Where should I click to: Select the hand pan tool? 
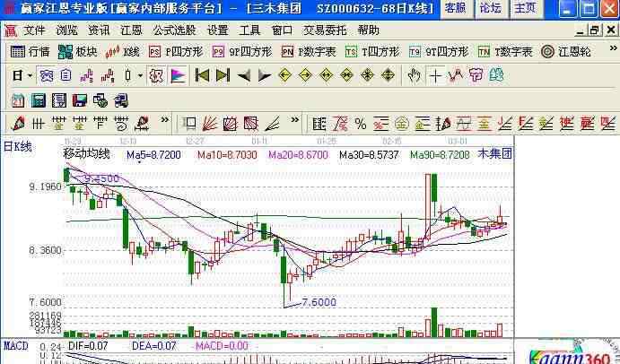tap(414, 75)
